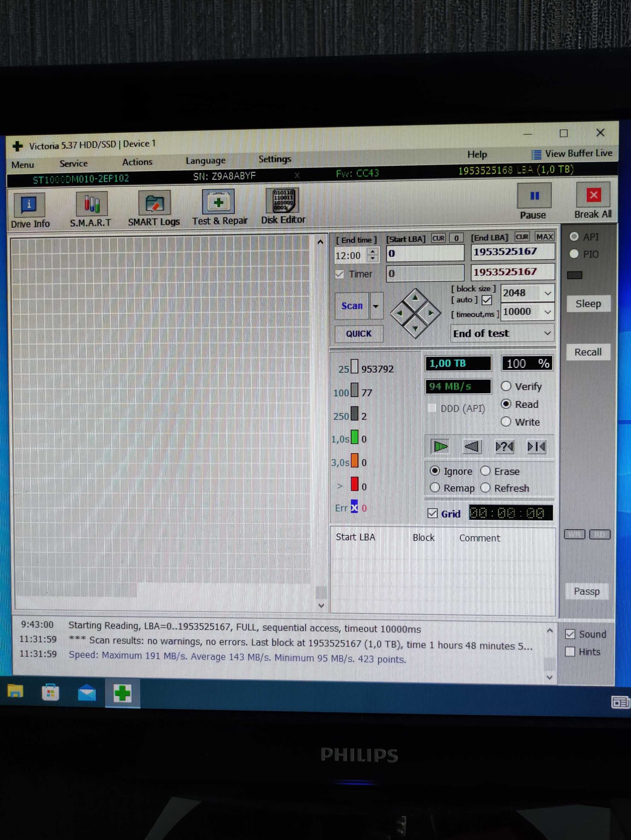Scroll down the log output area
Viewport: 631px width, 840px height.
[551, 675]
